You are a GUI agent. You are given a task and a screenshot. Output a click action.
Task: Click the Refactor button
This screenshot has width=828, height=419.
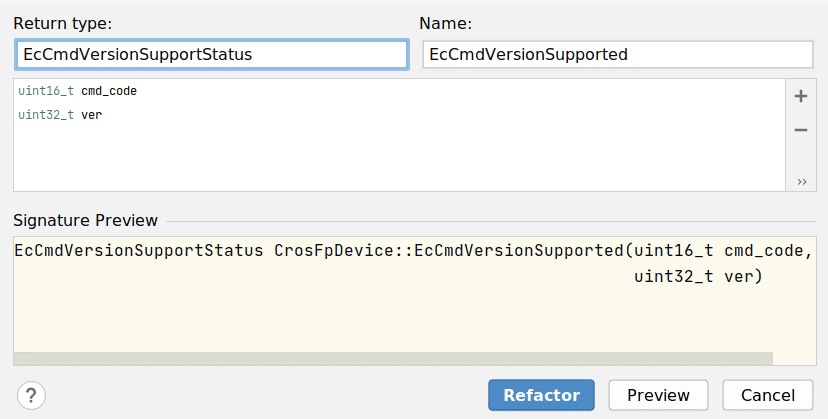pyautogui.click(x=541, y=395)
